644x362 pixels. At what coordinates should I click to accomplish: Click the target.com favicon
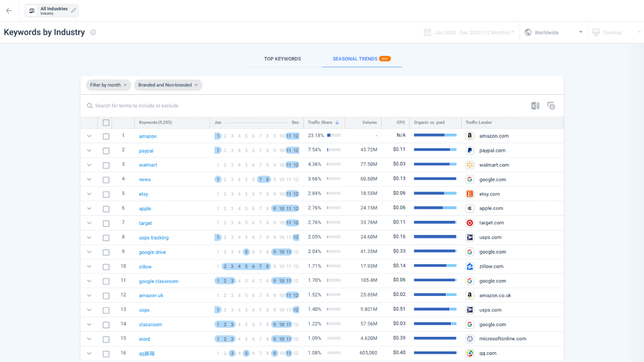pyautogui.click(x=470, y=223)
